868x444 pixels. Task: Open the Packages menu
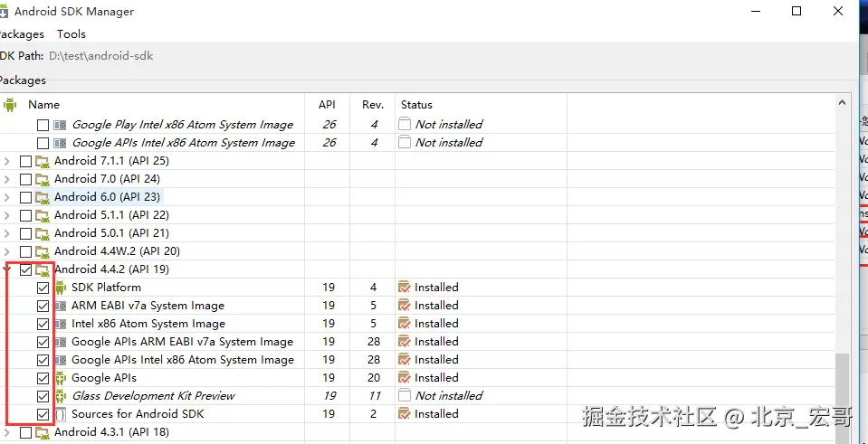coord(22,34)
